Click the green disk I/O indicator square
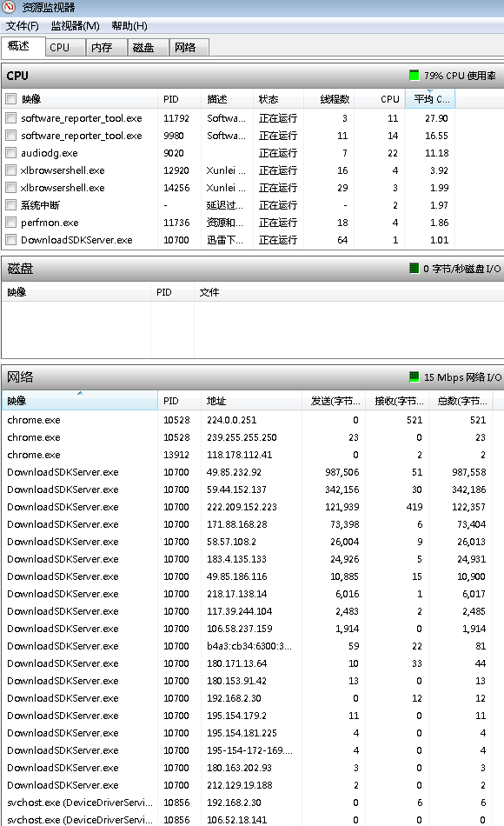 pyautogui.click(x=414, y=269)
